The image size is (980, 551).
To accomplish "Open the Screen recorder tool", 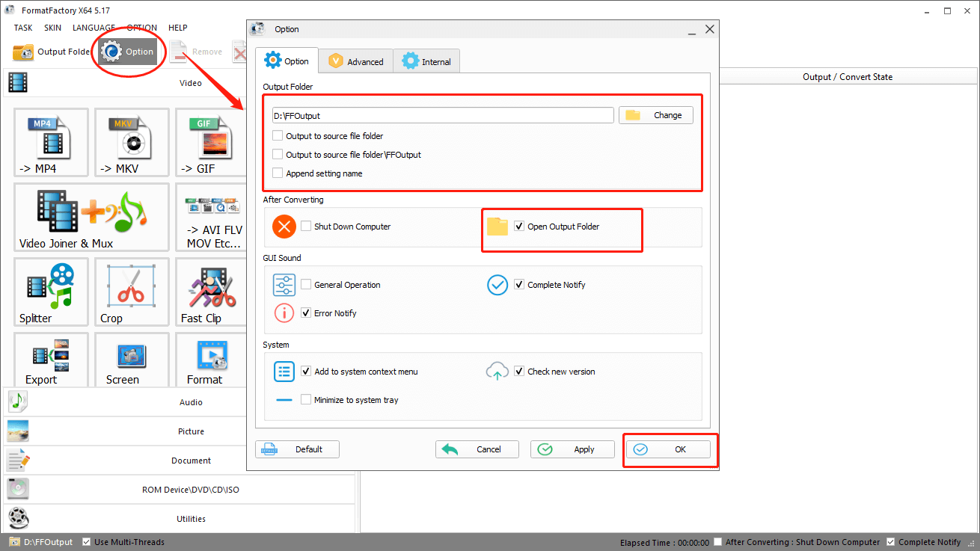I will click(132, 360).
